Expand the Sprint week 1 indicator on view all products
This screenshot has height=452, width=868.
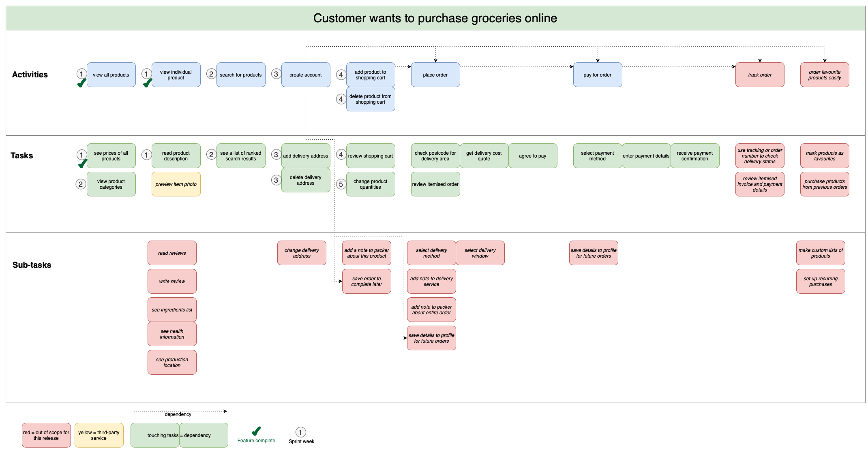click(x=81, y=73)
